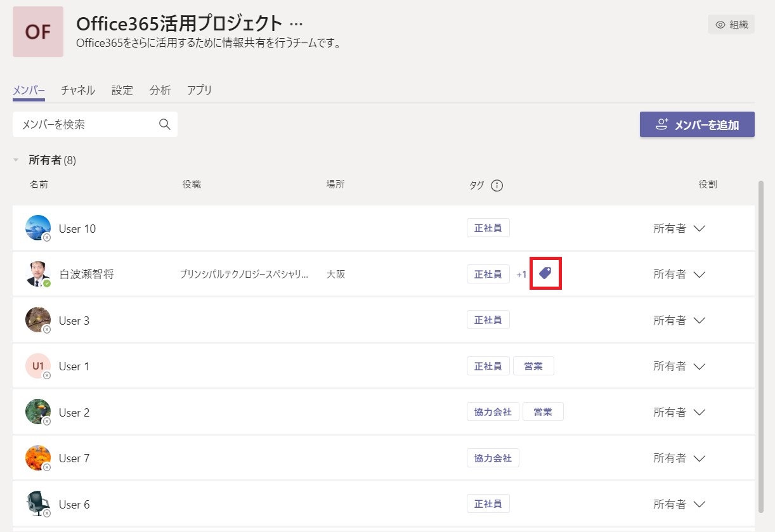Open the role dropdown for User 2

(680, 413)
